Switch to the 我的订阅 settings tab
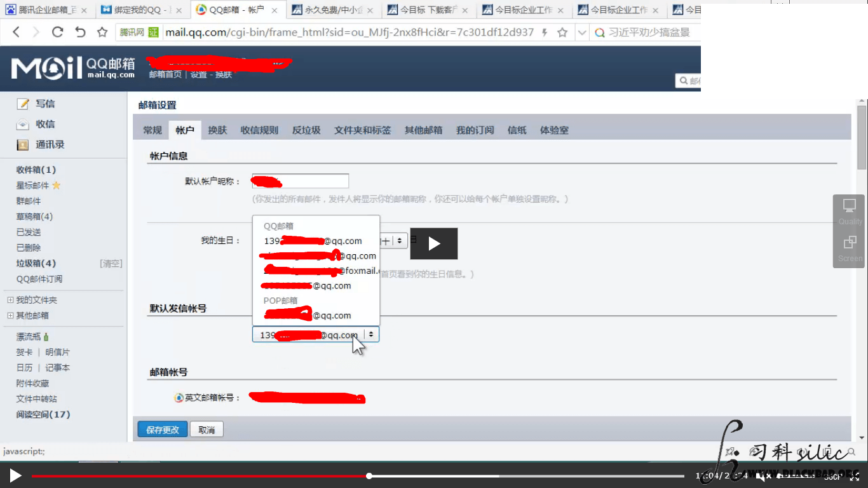This screenshot has width=868, height=488. pyautogui.click(x=475, y=130)
